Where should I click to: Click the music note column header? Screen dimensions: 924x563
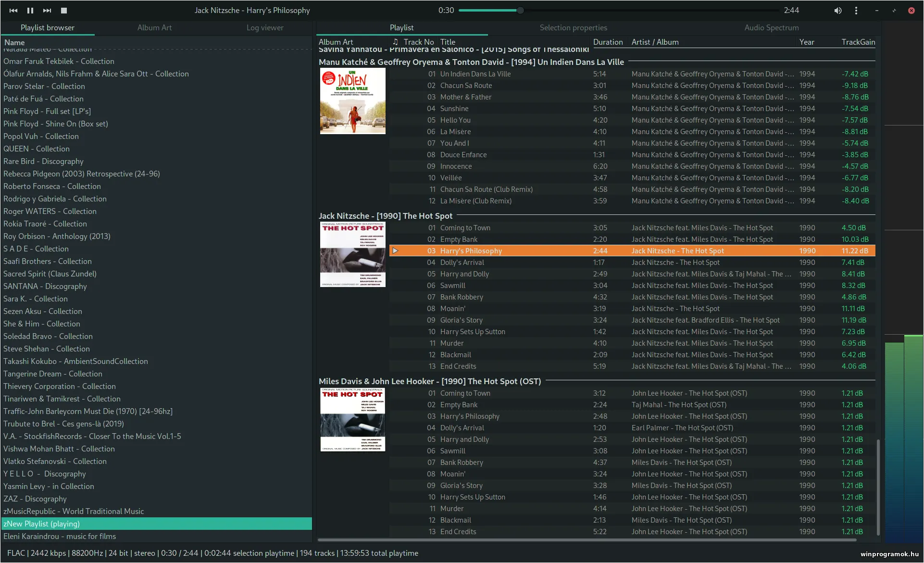tap(395, 42)
